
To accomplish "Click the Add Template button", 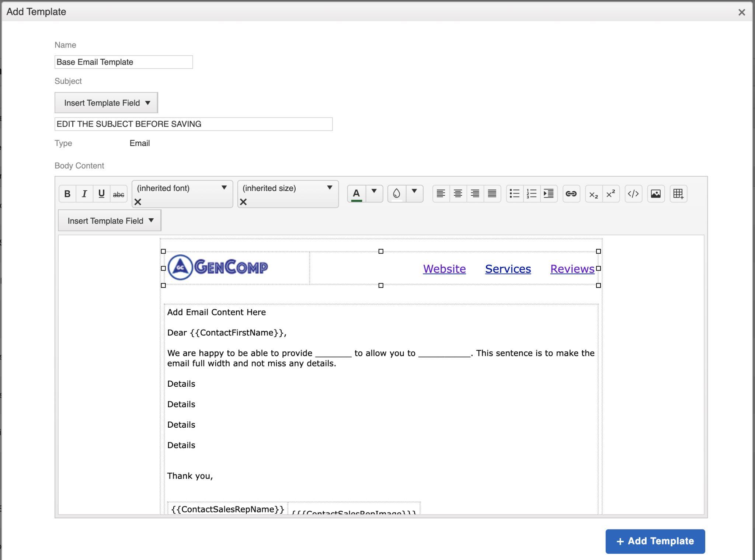I will [655, 541].
